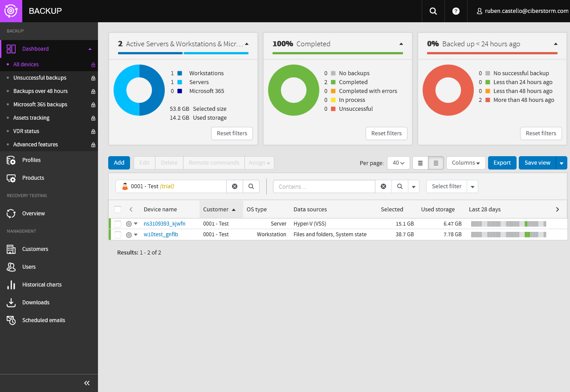Reset filters in Completed widget
This screenshot has height=392, width=570.
coord(387,133)
